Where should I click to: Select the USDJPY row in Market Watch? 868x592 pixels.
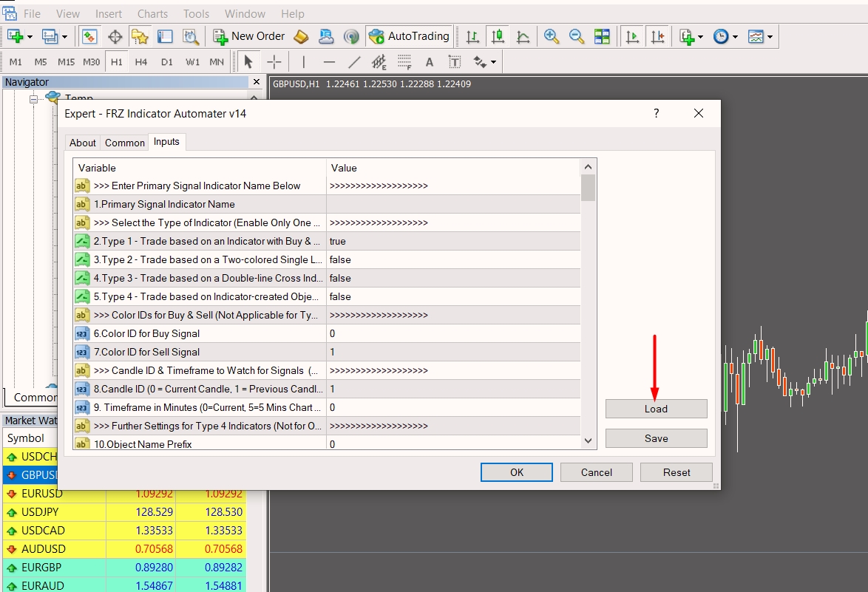124,511
